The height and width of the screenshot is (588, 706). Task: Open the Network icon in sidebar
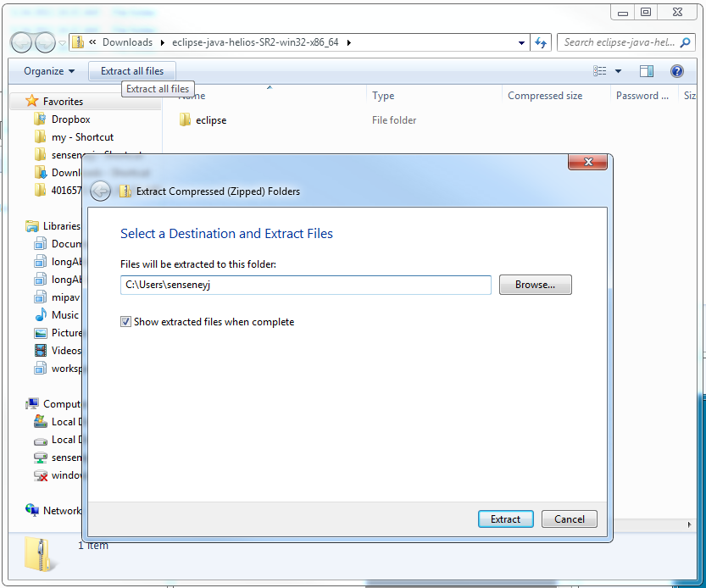coord(32,510)
